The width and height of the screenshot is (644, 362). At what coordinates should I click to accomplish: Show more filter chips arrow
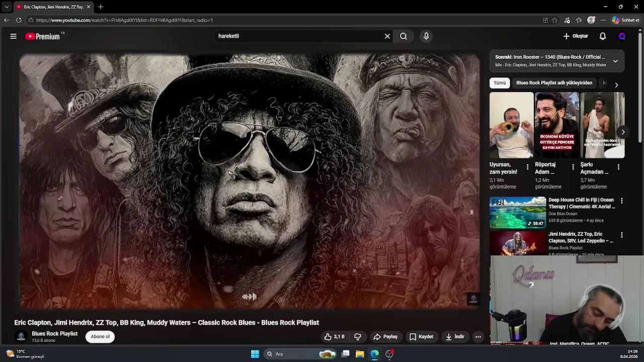coord(616,85)
